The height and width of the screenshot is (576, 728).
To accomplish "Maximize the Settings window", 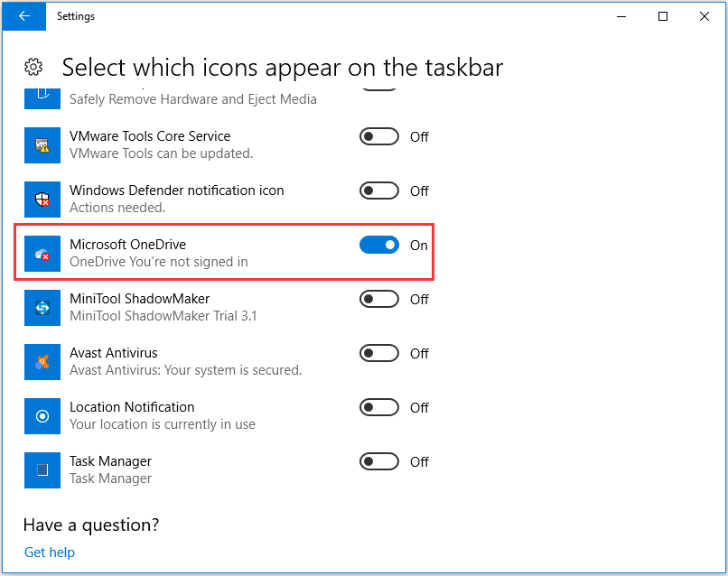I will (663, 16).
